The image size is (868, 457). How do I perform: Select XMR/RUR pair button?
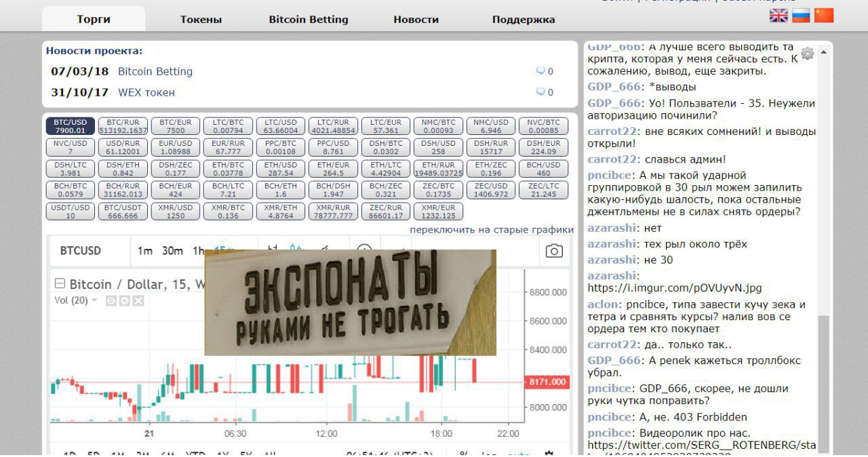coord(333,211)
